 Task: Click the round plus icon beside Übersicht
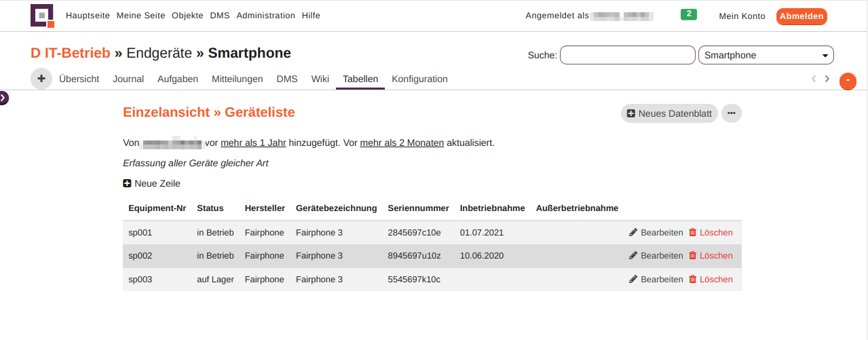(41, 79)
